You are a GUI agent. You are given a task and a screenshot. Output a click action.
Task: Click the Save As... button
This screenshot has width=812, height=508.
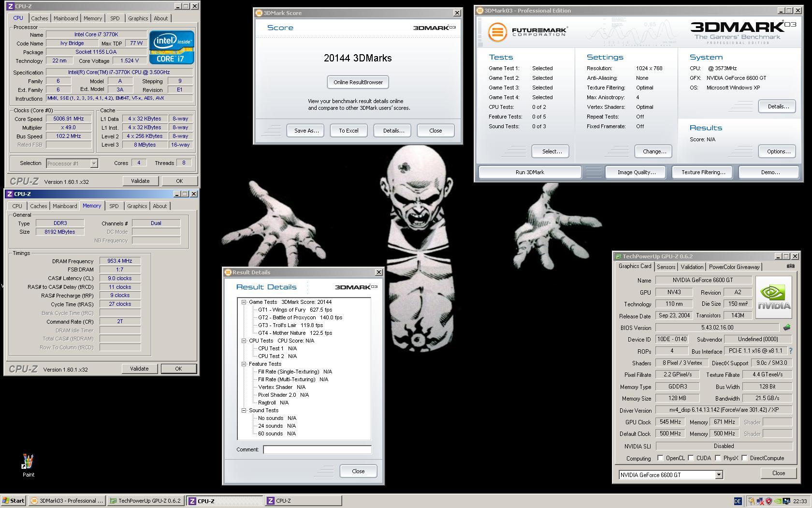(x=306, y=131)
